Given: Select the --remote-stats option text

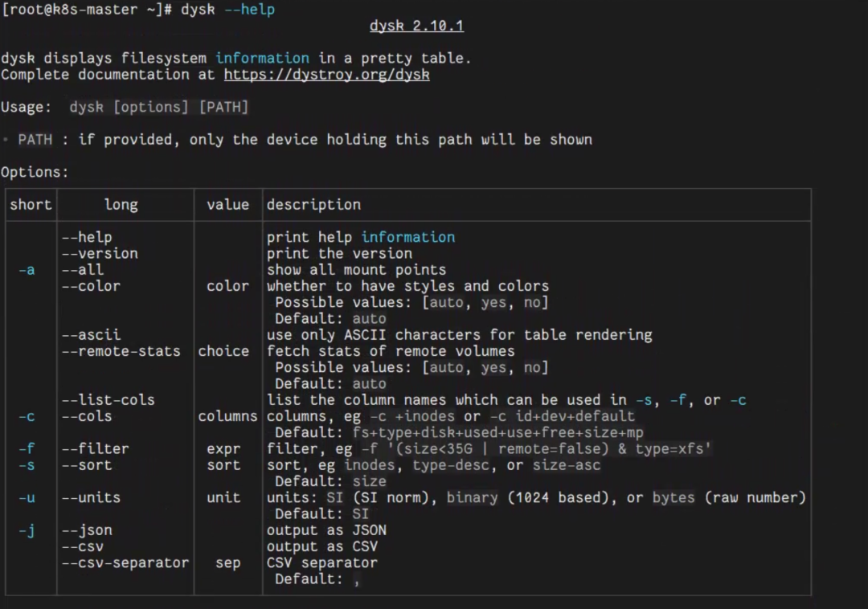Looking at the screenshot, I should tap(121, 351).
